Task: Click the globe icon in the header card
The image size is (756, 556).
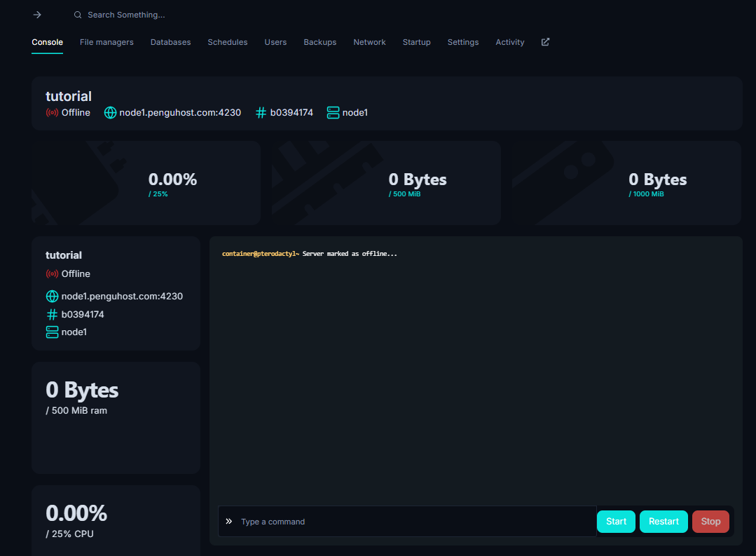Action: [x=111, y=112]
